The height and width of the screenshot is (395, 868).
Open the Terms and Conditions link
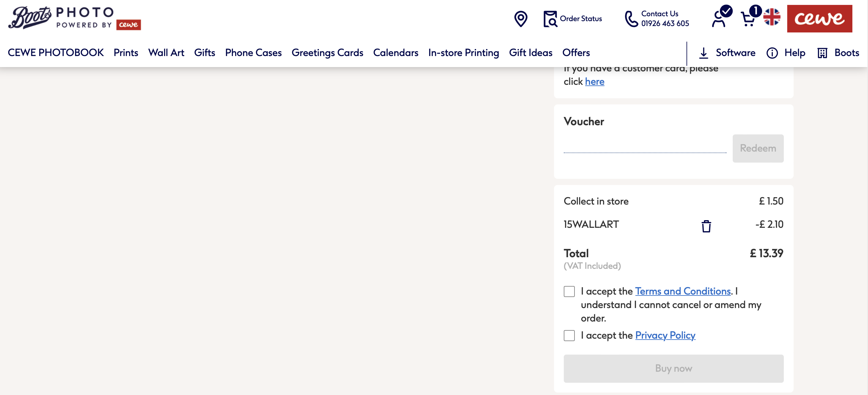point(683,291)
